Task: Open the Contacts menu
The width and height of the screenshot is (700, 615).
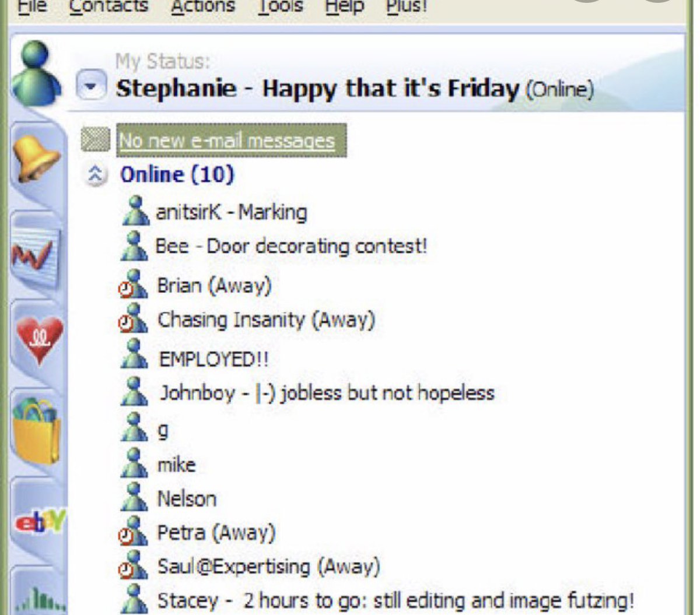Action: 108,6
